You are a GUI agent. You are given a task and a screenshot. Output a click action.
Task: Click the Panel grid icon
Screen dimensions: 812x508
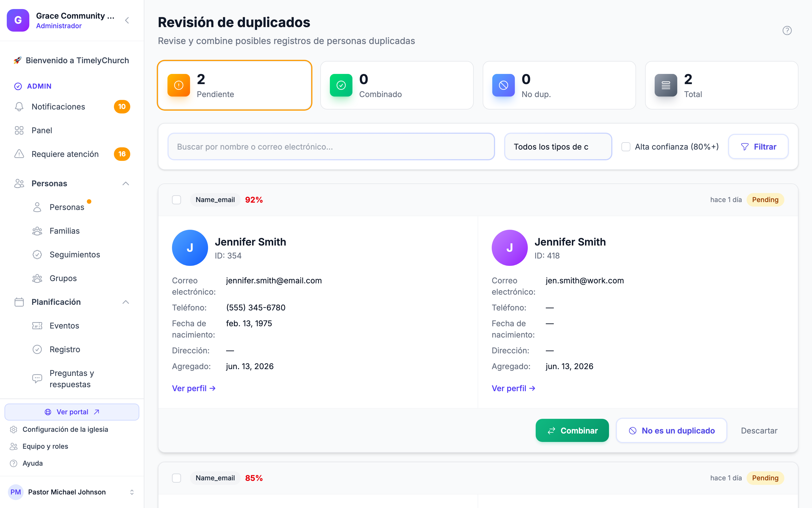19,130
